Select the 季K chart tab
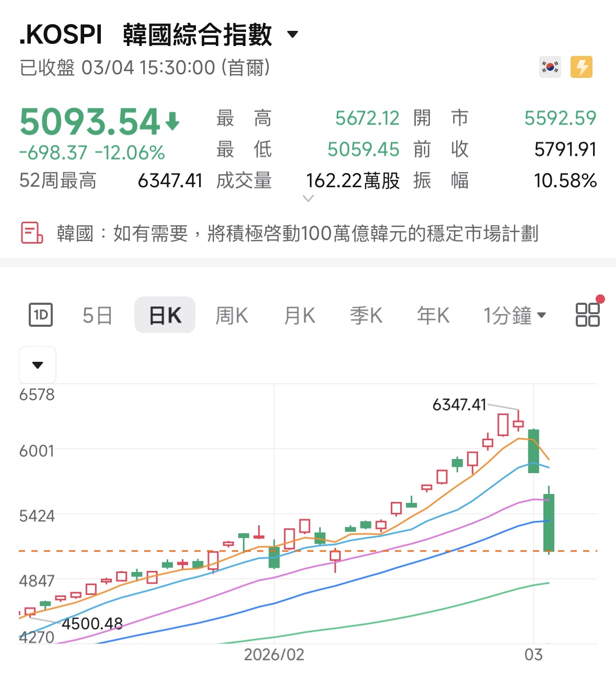 (366, 314)
